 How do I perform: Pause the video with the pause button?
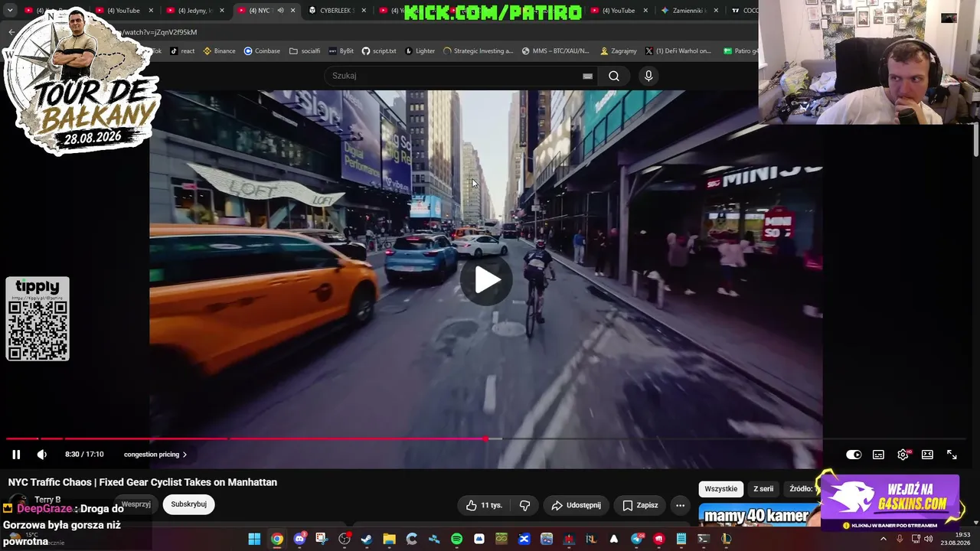point(16,455)
